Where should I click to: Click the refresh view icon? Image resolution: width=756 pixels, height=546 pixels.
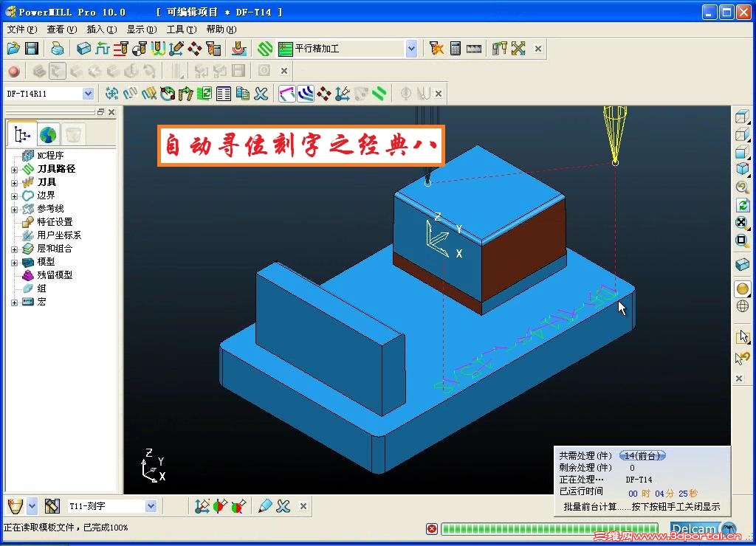pyautogui.click(x=743, y=205)
